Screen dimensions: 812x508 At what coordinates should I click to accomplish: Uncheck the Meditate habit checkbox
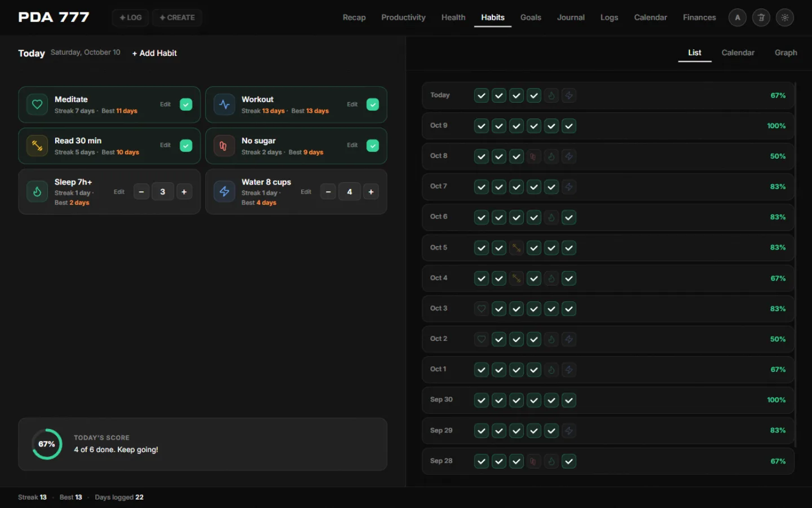point(186,104)
